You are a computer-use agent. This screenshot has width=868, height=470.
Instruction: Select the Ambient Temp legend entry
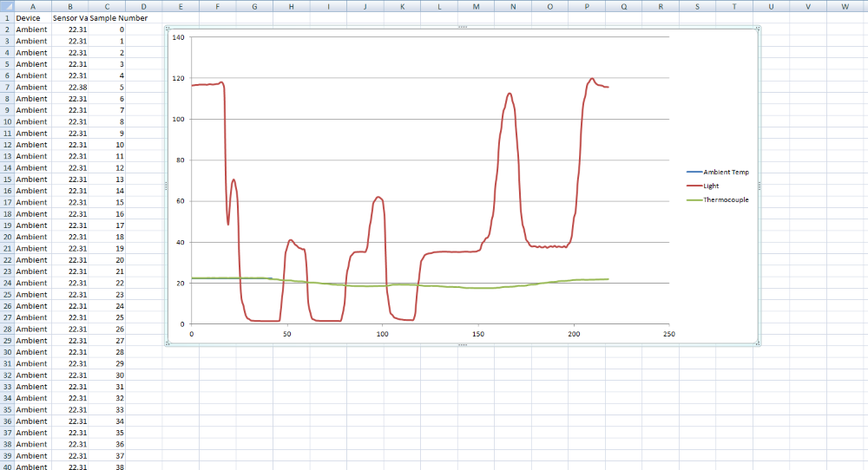726,172
